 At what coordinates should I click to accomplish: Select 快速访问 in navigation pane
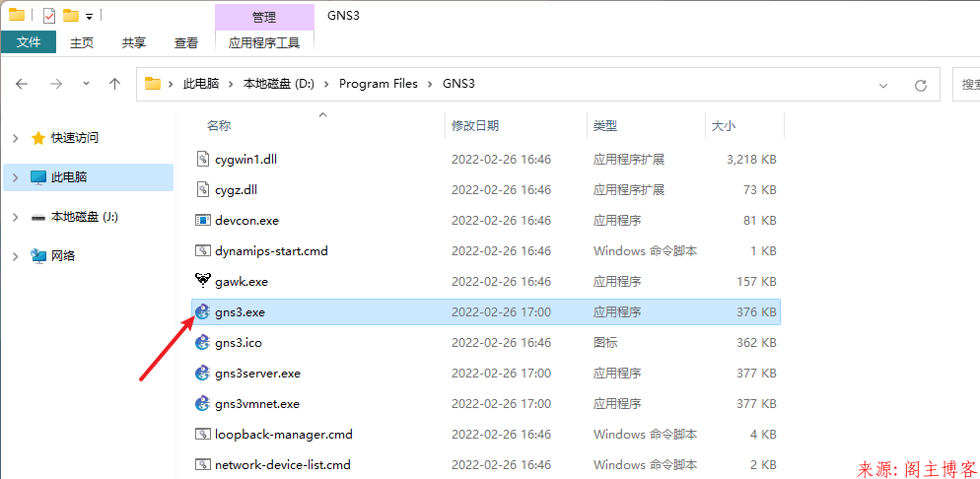74,138
